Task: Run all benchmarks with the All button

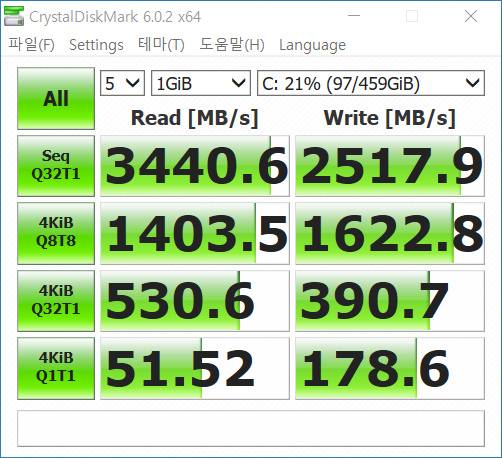Action: (56, 98)
